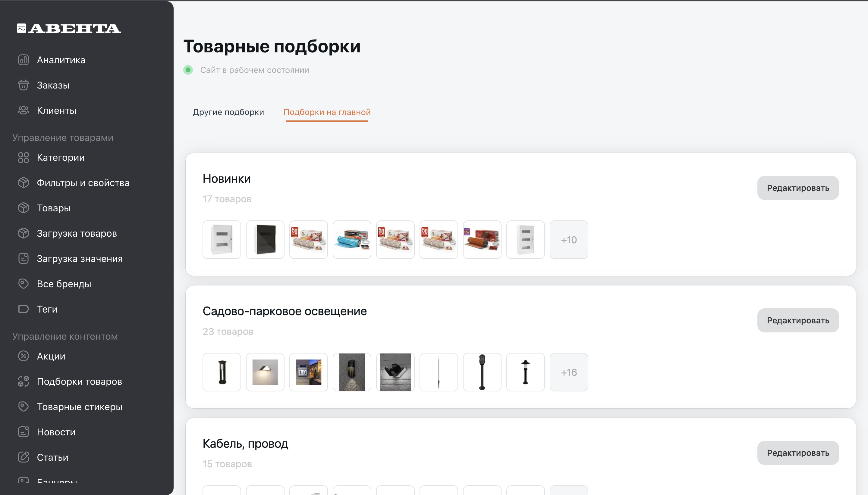Click the Товары box icon

(x=24, y=208)
